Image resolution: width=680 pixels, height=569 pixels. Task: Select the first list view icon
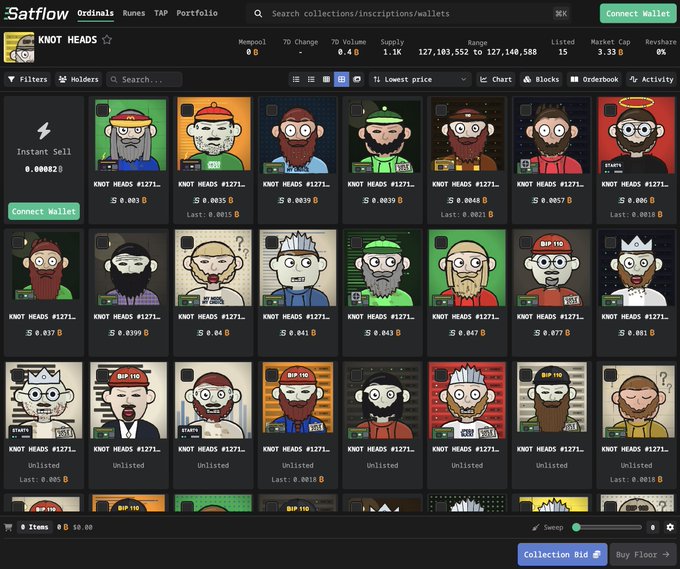point(296,79)
